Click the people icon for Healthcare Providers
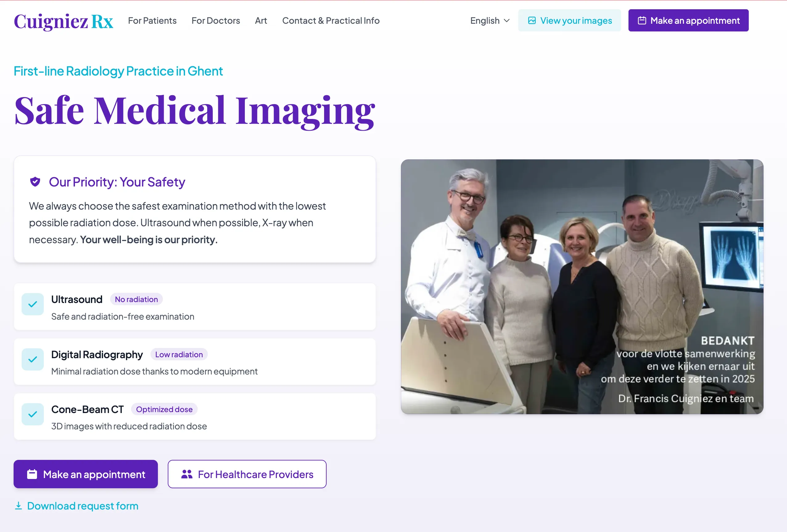 (x=187, y=474)
